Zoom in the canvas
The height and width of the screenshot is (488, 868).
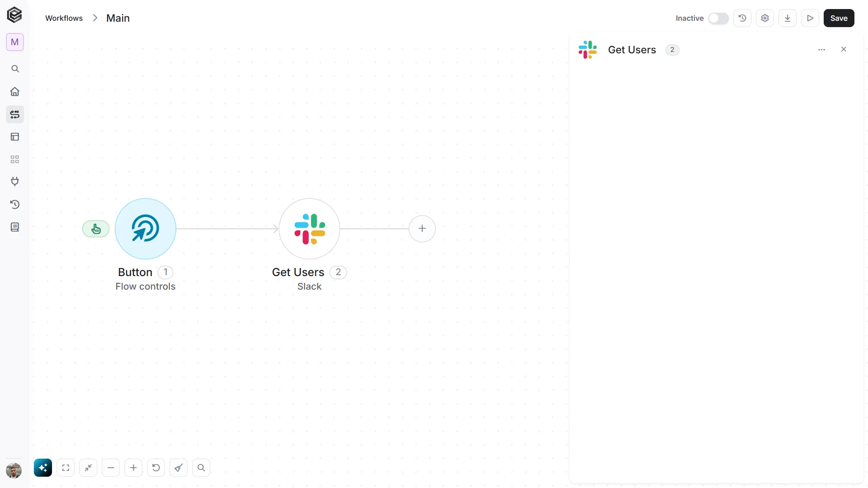(133, 468)
